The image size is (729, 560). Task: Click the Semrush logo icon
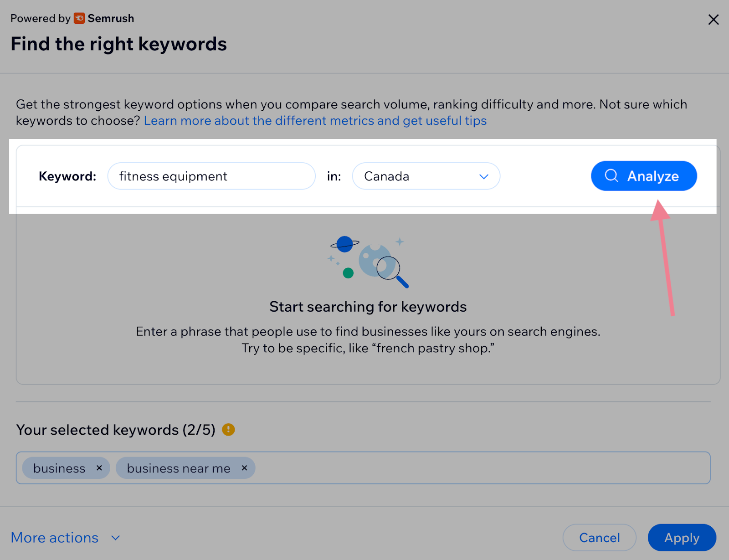[x=79, y=18]
